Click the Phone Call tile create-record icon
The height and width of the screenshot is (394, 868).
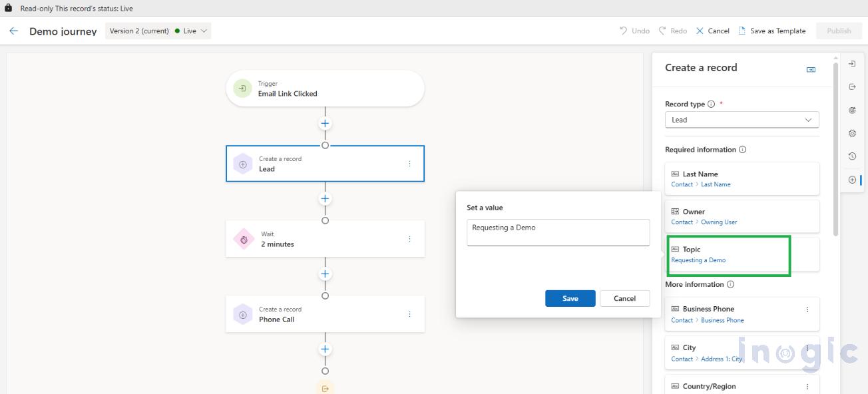[x=243, y=314]
